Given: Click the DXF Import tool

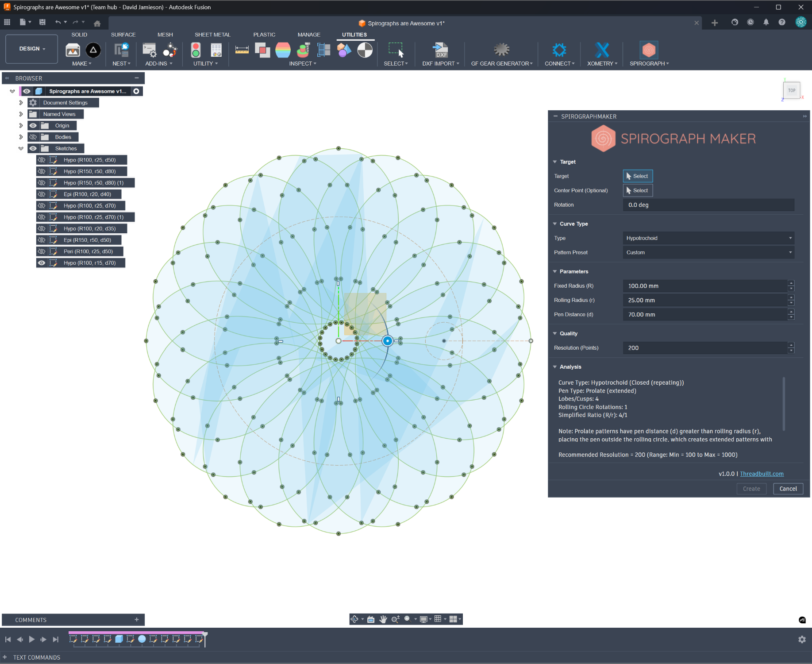Looking at the screenshot, I should pos(439,50).
